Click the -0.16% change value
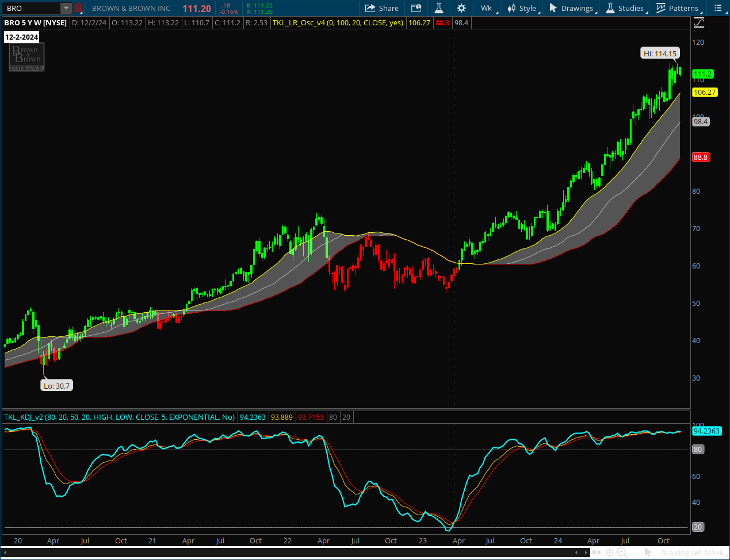This screenshot has width=730, height=560. [229, 11]
